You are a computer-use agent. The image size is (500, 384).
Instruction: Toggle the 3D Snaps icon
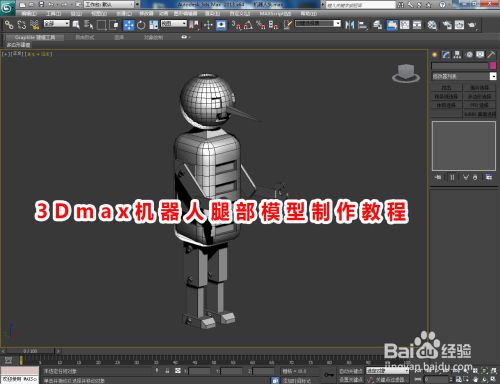(x=236, y=25)
